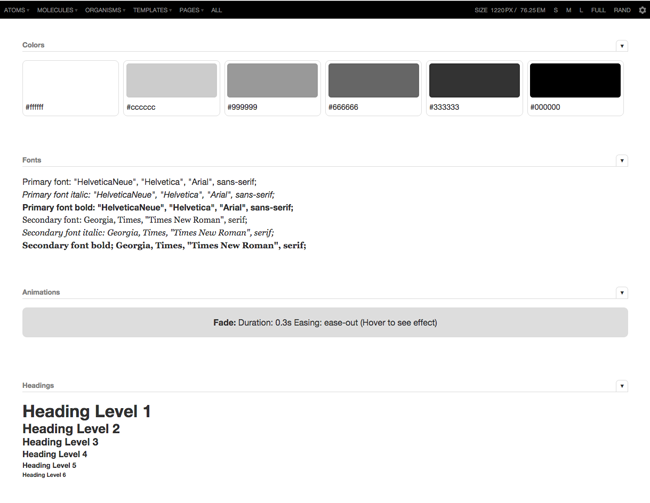
Task: Expand the Colors section dropdown arrow
Action: click(x=622, y=46)
